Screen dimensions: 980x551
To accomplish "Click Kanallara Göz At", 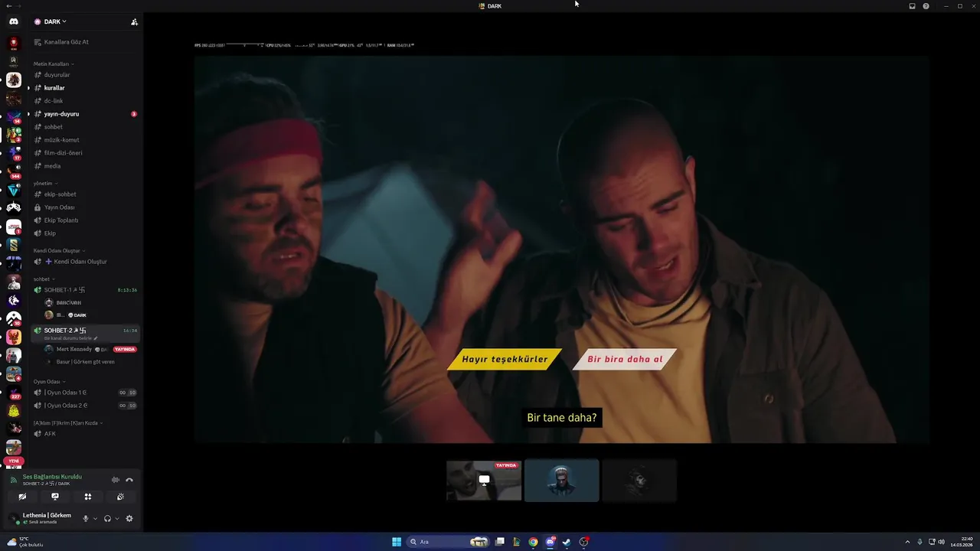I will point(86,42).
